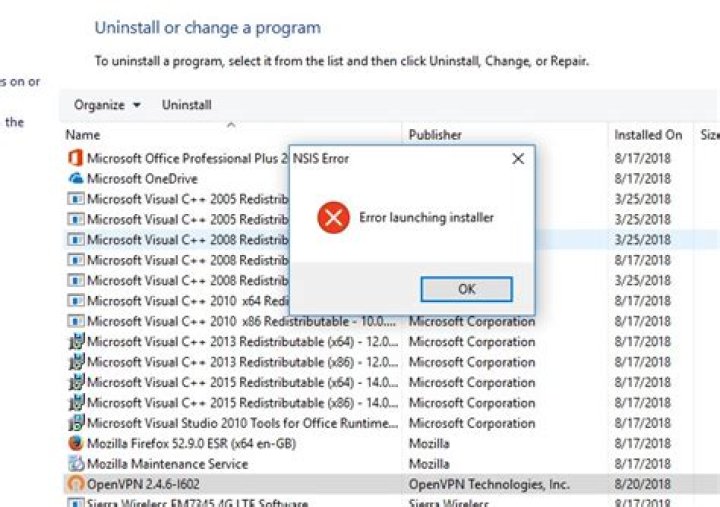Select the OpenVPN 2.4.6-I602 entry name
This screenshot has height=507, width=720.
[x=143, y=484]
